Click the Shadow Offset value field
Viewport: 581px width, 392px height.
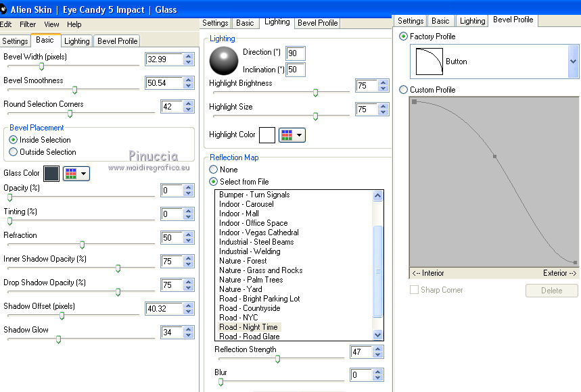pyautogui.click(x=164, y=309)
